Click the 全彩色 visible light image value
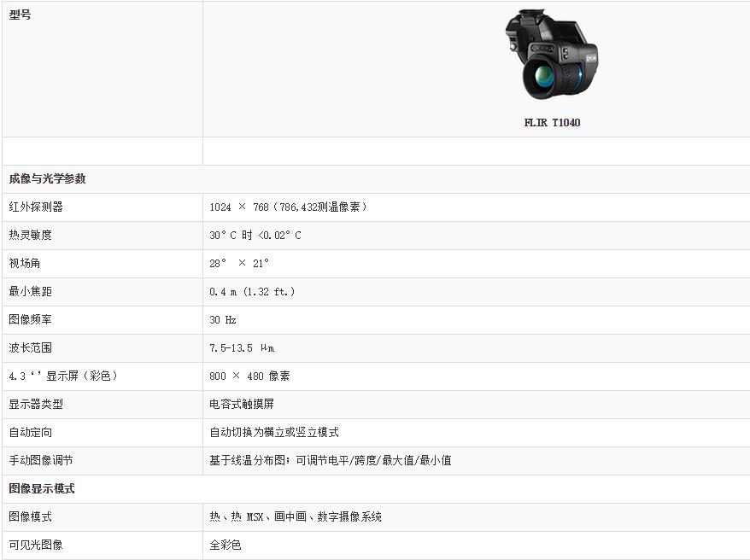Image resolution: width=750 pixels, height=560 pixels. 226,545
